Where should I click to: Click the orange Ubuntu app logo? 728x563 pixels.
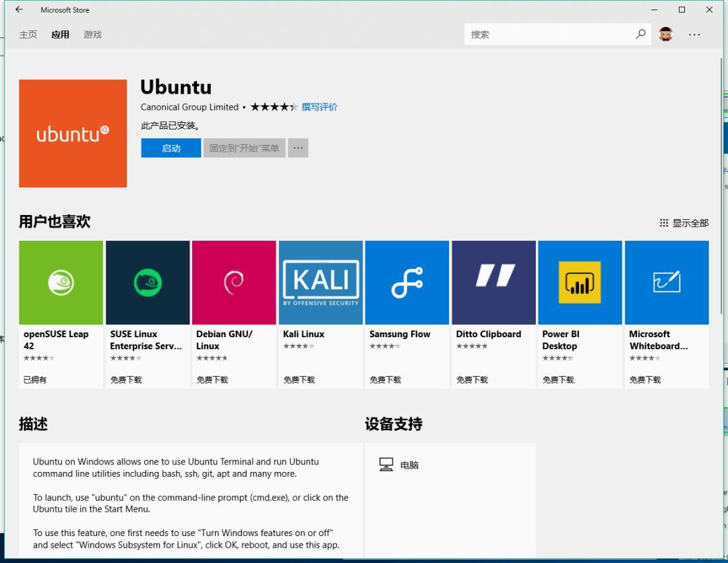pyautogui.click(x=72, y=133)
